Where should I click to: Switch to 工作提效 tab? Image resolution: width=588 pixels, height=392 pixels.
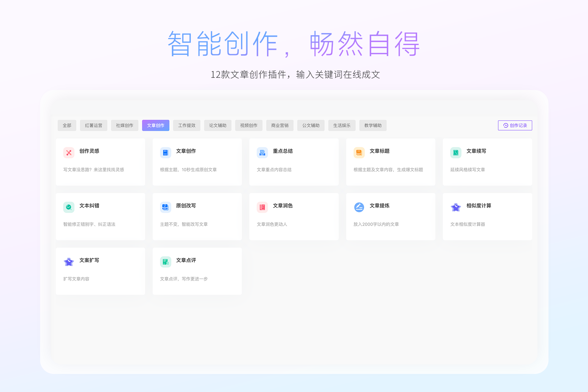pos(187,126)
